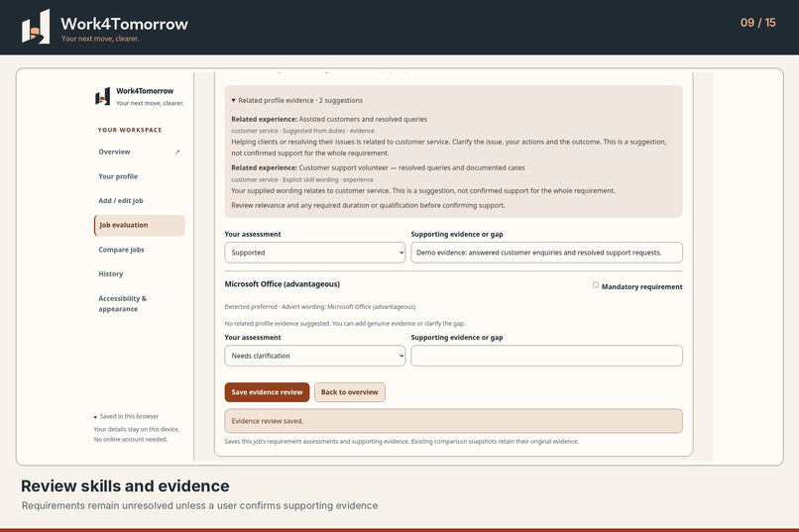Click the YOUR WORKSPACE sidebar heading

130,130
